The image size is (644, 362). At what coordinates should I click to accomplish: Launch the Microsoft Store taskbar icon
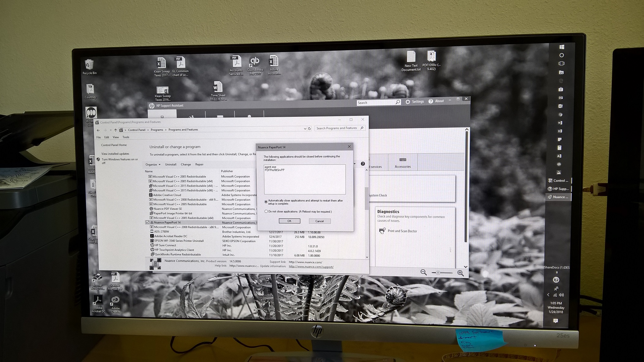(x=561, y=89)
